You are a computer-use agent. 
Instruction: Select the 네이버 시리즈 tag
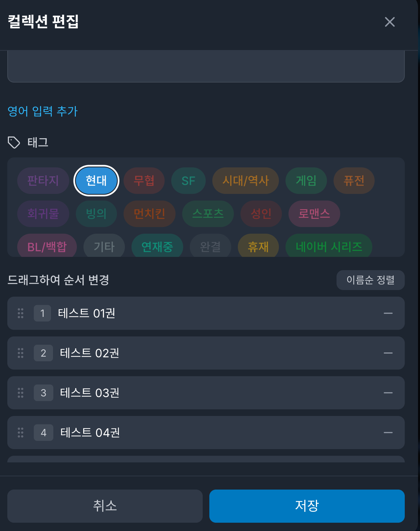click(329, 246)
